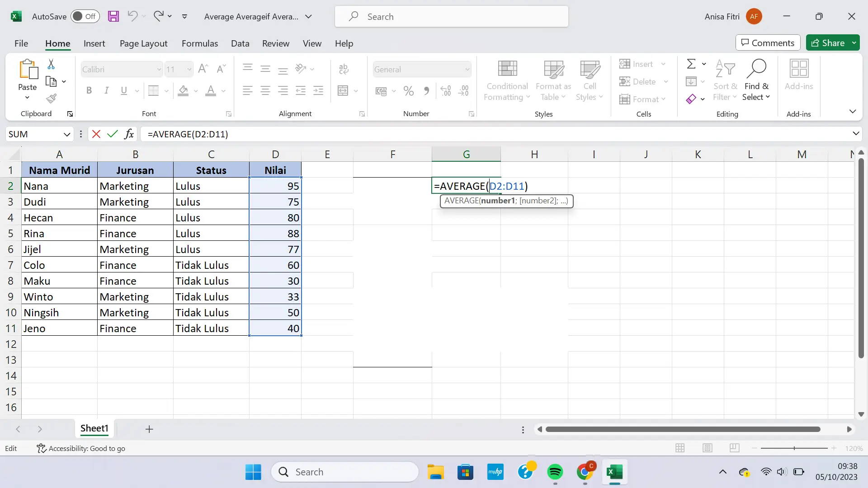Click the Copy icon in Clipboard group
The height and width of the screenshot is (488, 868).
pos(51,82)
